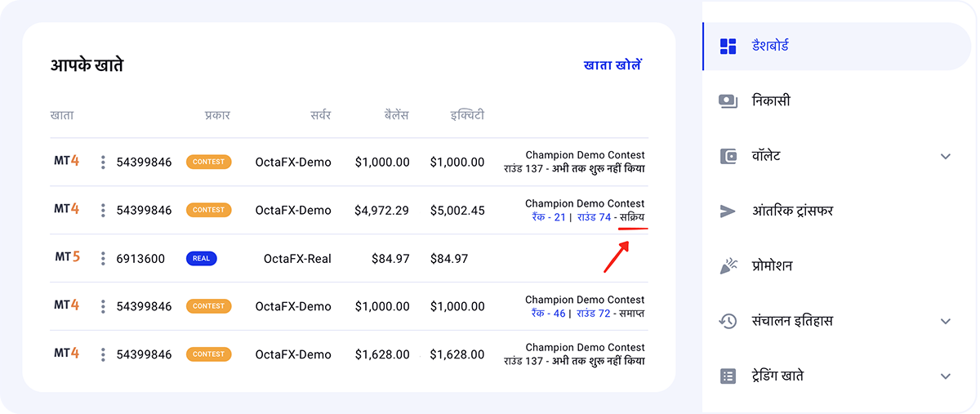Image resolution: width=980 pixels, height=414 pixels.
Task: Click the संचालन इतिहास clock icon
Action: [x=728, y=321]
